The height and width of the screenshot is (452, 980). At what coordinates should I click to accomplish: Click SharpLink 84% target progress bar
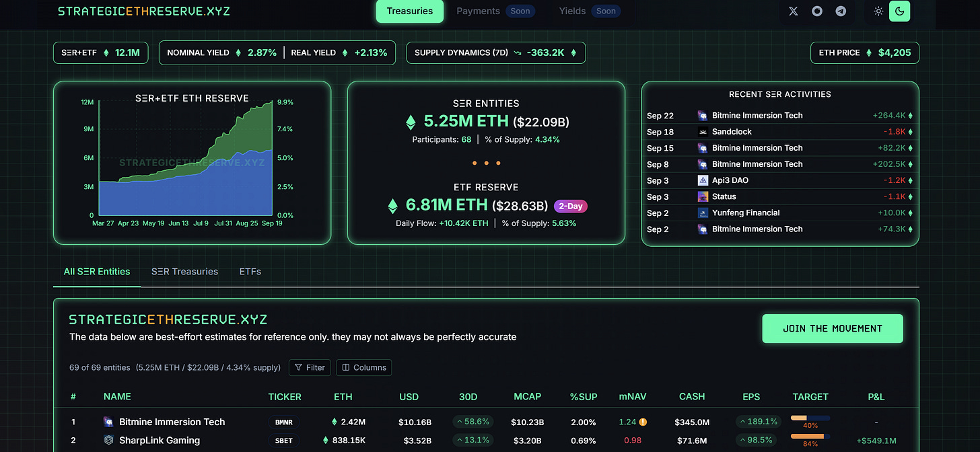tap(810, 437)
